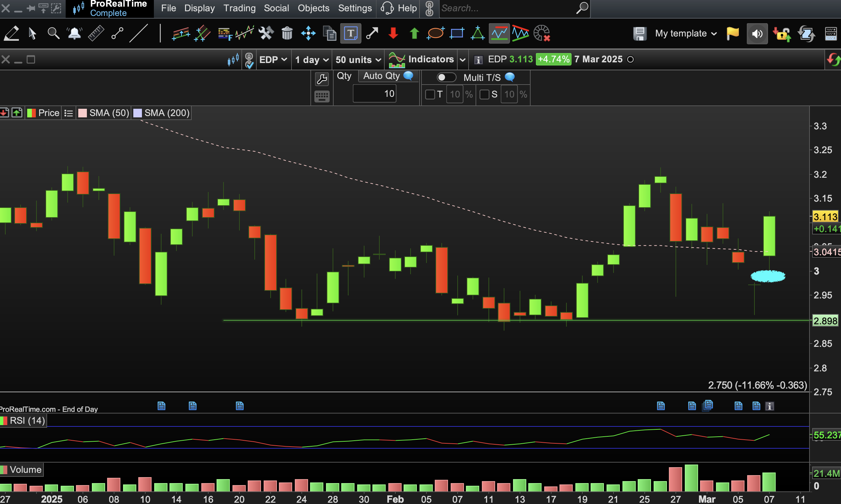841x504 pixels.
Task: Click the sound speaker icon
Action: [x=757, y=33]
